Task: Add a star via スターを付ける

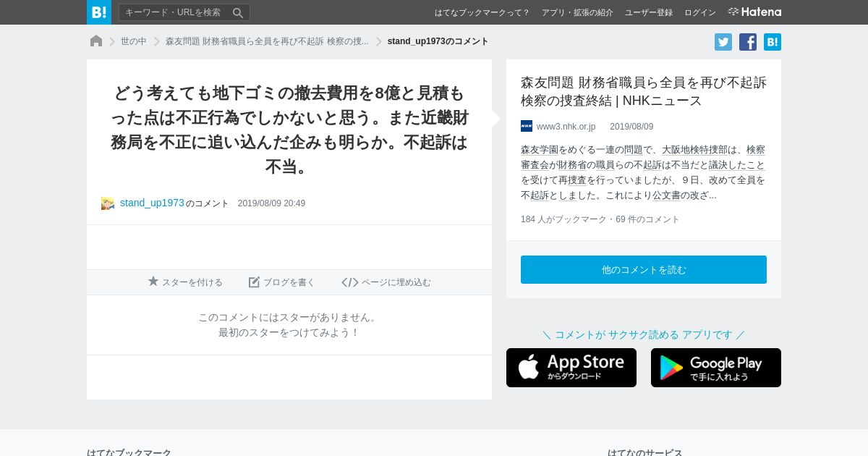Action: click(x=185, y=282)
